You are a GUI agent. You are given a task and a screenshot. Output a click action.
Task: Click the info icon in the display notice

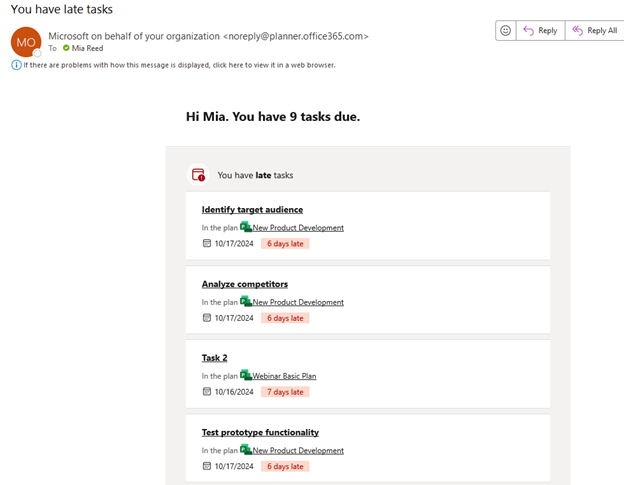pos(16,65)
